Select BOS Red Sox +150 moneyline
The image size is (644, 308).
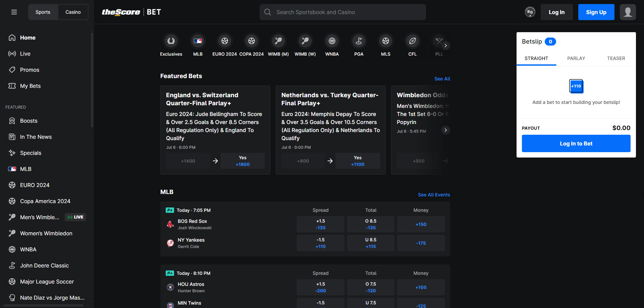tap(421, 224)
